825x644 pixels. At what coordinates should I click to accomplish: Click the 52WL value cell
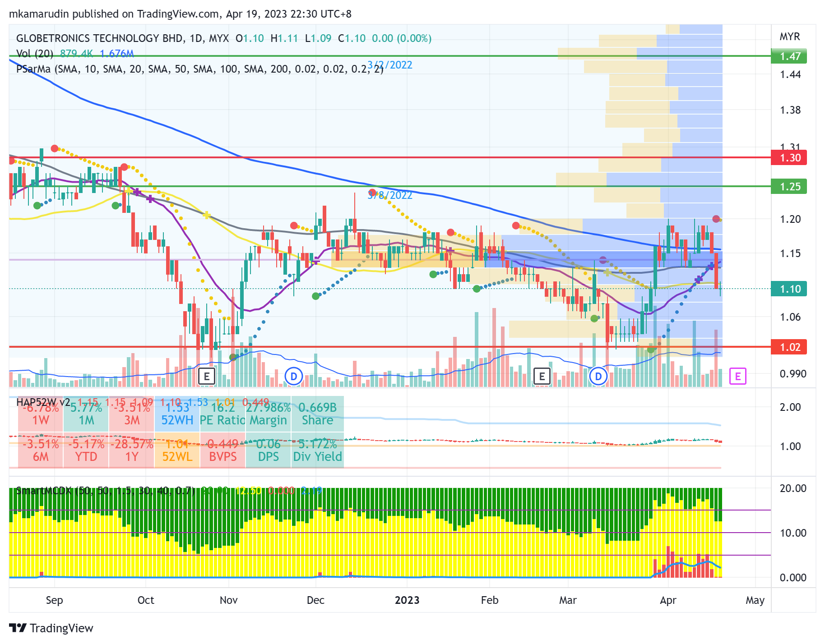pyautogui.click(x=177, y=451)
